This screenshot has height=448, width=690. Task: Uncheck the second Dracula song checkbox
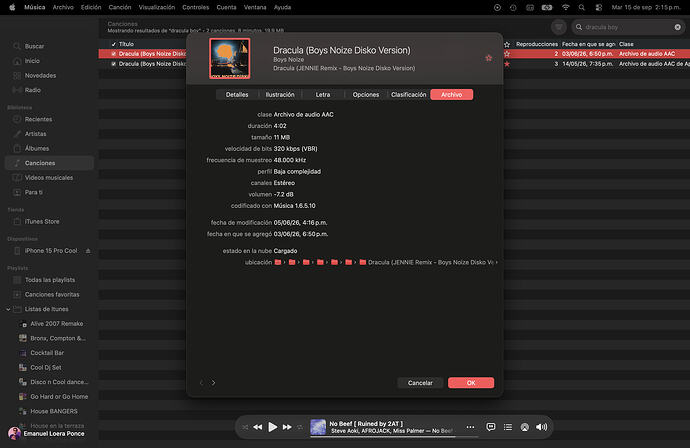click(x=114, y=64)
